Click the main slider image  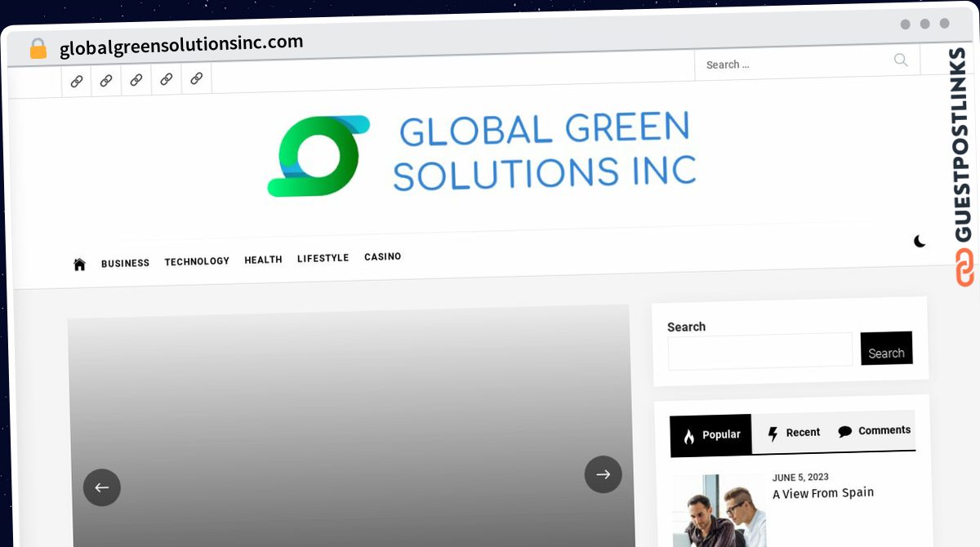click(351, 425)
